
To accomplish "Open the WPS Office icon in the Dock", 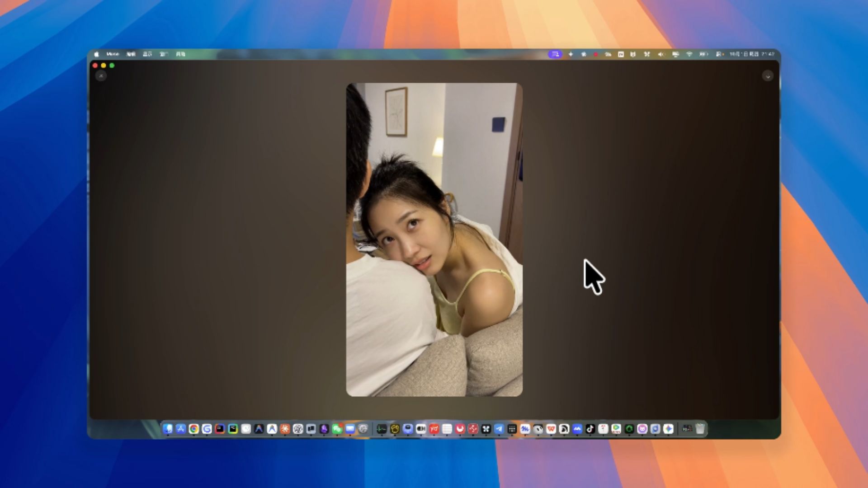I will point(551,429).
